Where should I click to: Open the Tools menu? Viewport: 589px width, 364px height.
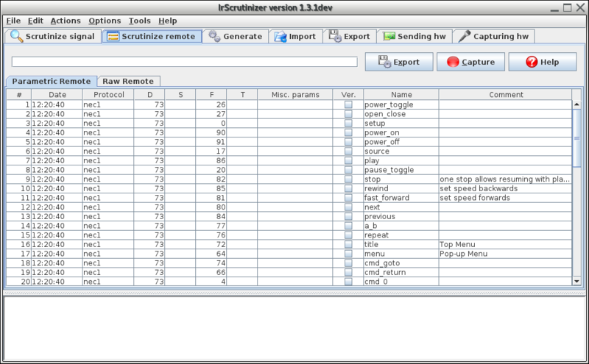click(139, 21)
